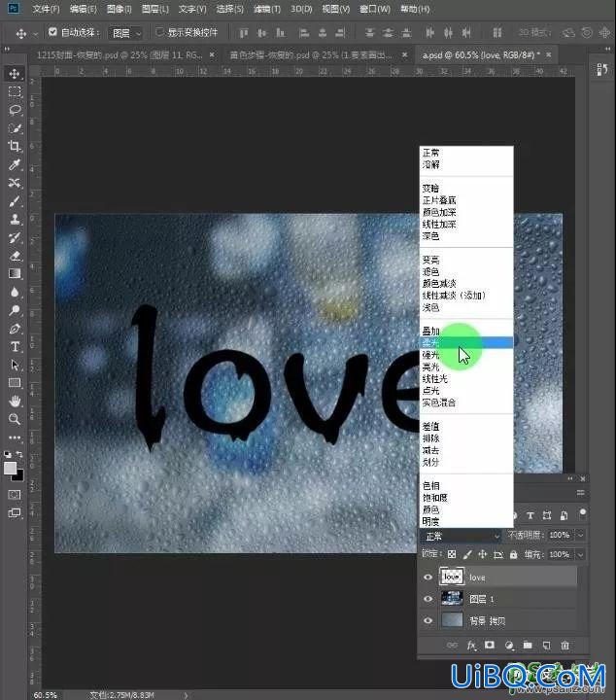Hide the 背景 拷贝 layer eye icon

[x=428, y=620]
